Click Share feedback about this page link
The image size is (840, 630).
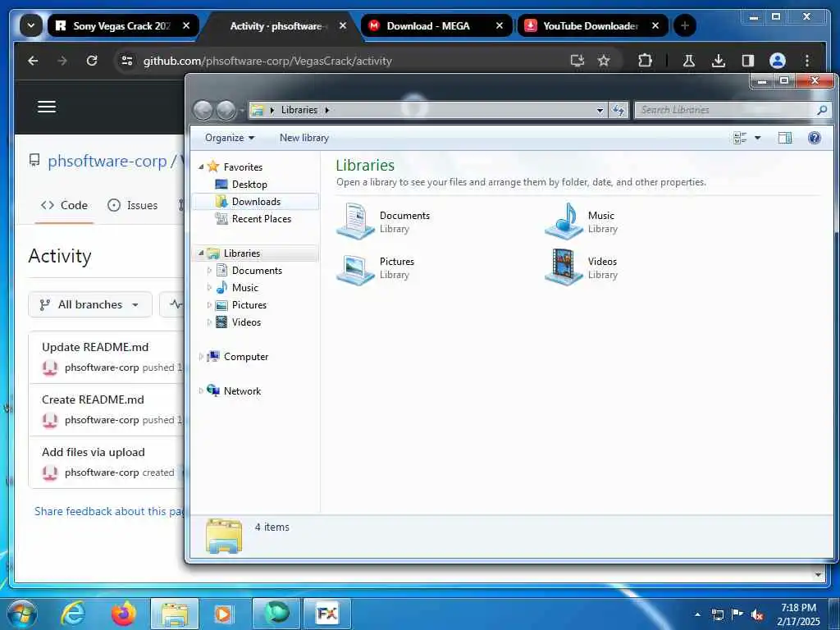109,511
